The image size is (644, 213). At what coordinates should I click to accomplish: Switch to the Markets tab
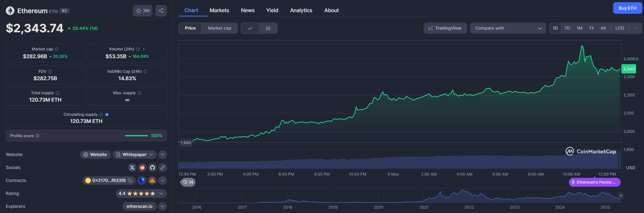(219, 11)
